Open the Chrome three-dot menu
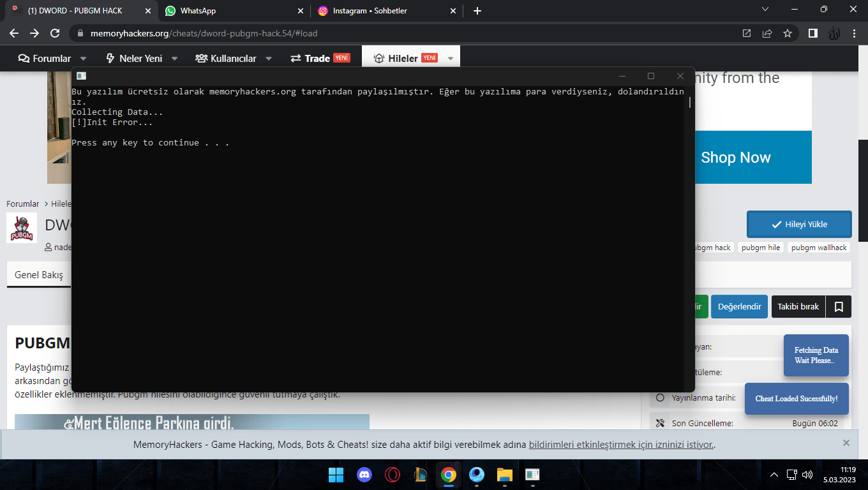The image size is (868, 490). (x=855, y=33)
